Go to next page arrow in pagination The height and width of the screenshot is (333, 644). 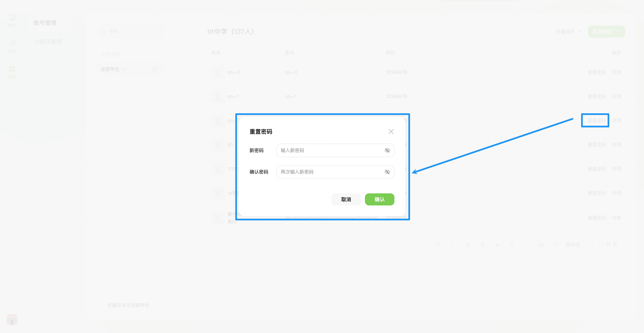(x=556, y=245)
